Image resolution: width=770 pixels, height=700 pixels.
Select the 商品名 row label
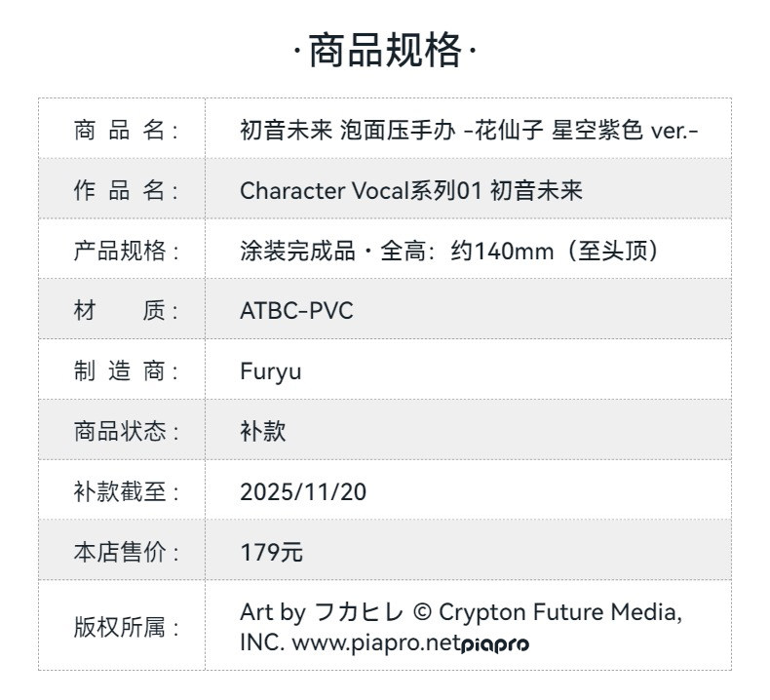point(126,130)
